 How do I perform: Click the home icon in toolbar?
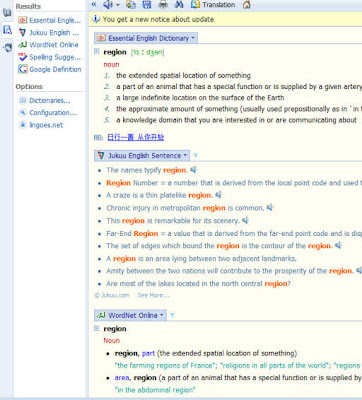[247, 5]
